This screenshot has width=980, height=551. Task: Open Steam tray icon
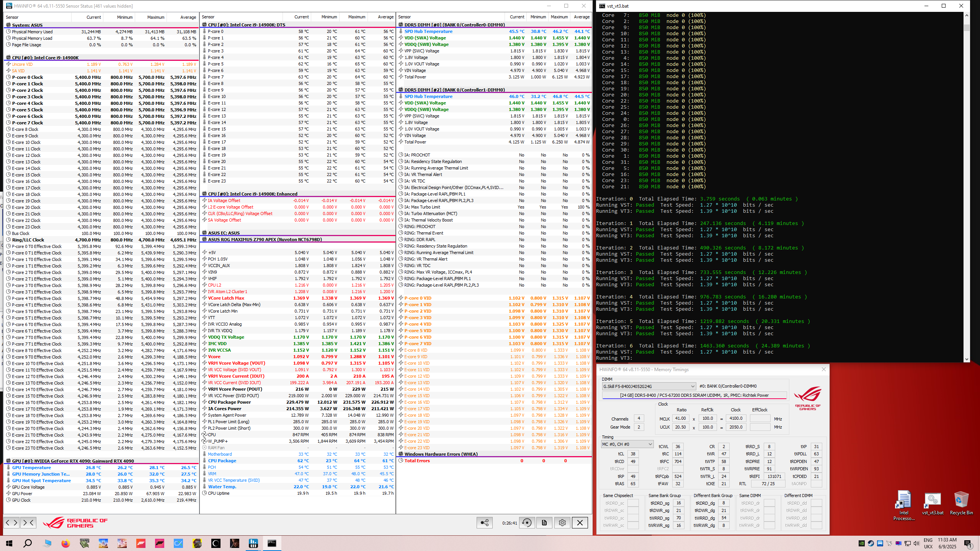[x=871, y=543]
